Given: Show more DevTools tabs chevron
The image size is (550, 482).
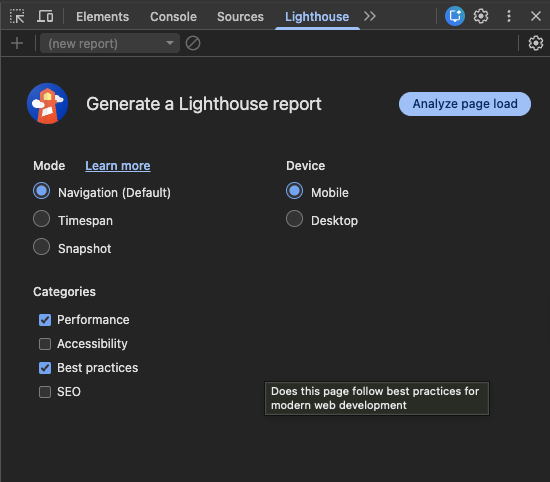Looking at the screenshot, I should click(370, 16).
